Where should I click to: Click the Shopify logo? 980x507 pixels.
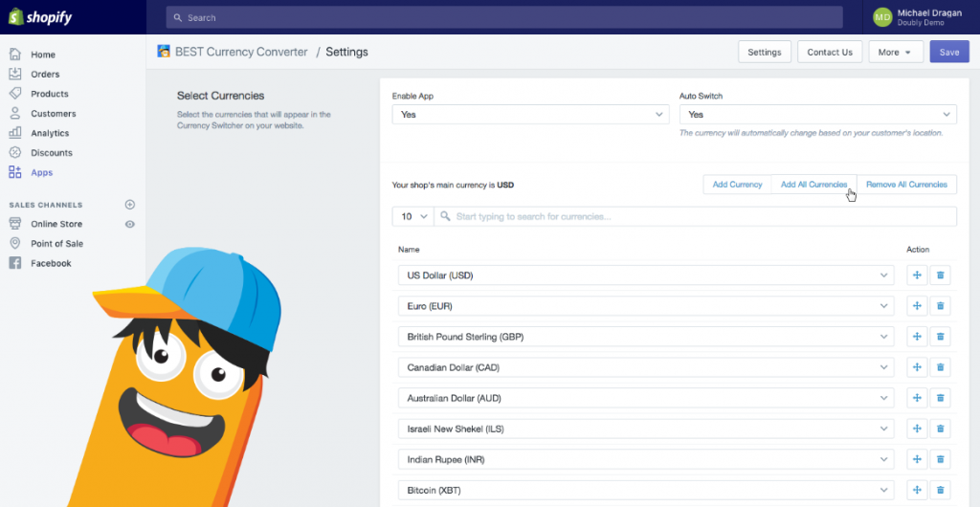40,17
